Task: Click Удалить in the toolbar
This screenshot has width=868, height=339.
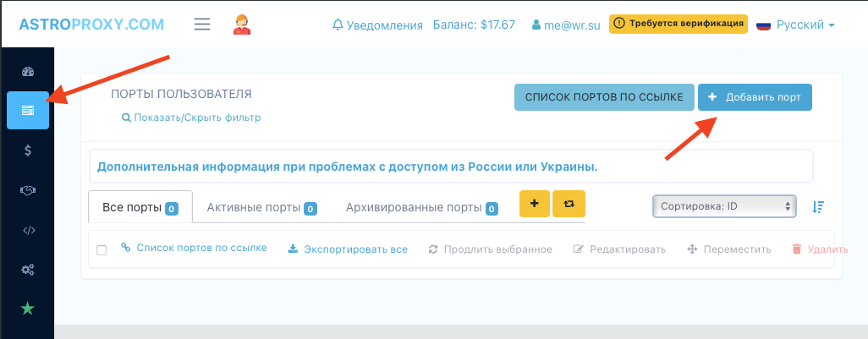Action: click(x=820, y=249)
